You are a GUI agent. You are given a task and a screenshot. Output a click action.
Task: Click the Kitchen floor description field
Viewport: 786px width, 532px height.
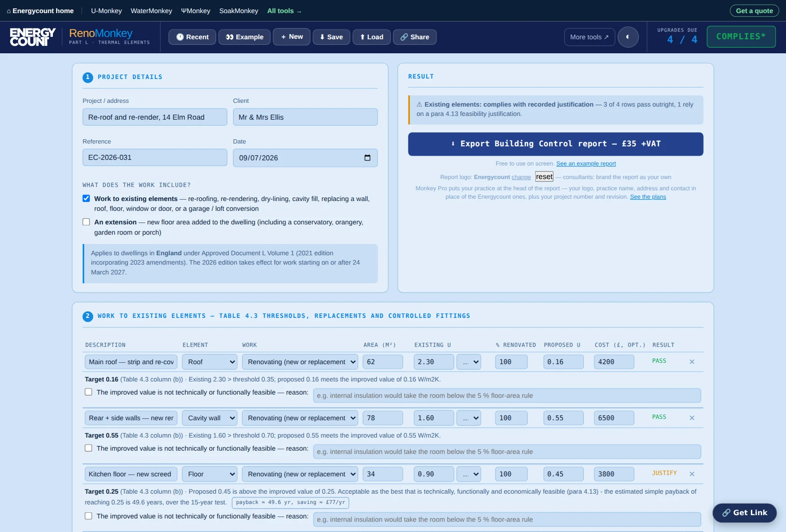point(131,474)
